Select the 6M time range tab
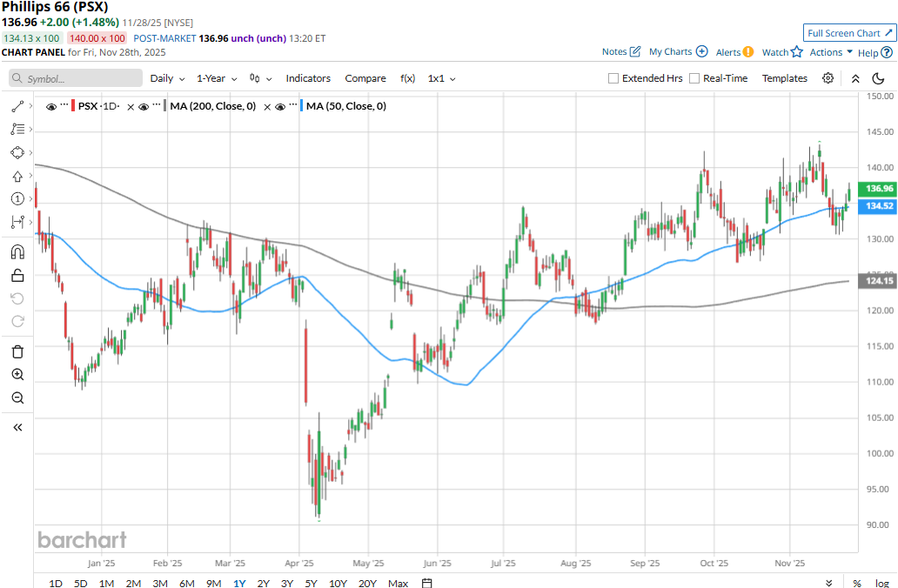Screen dimensions: 898x588 click(186, 583)
